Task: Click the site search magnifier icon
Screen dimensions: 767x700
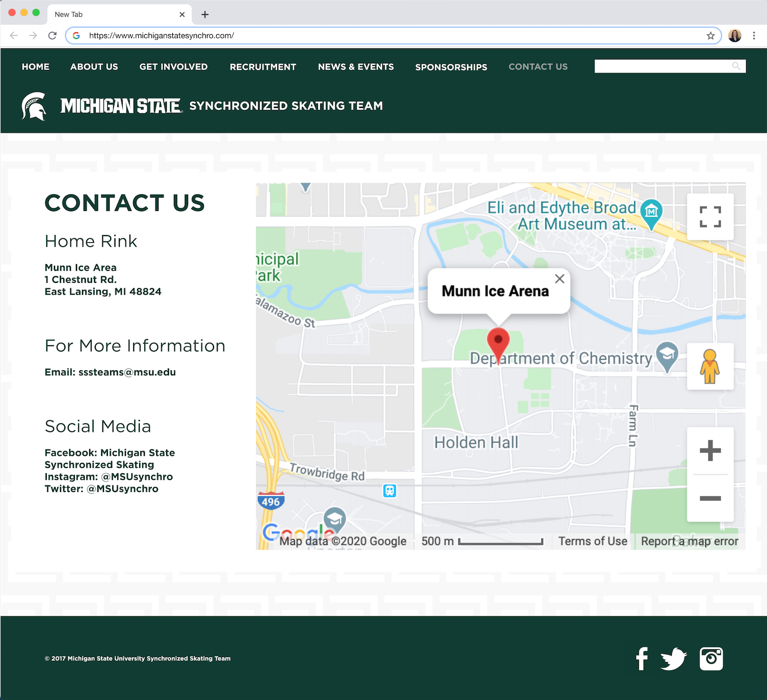Action: (736, 66)
